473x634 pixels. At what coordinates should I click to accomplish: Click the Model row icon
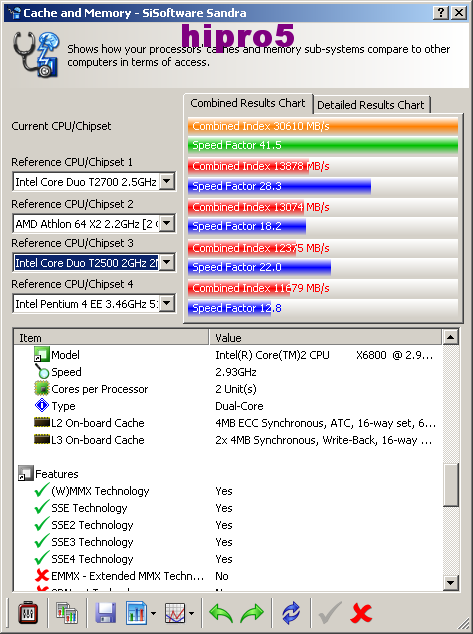click(42, 354)
